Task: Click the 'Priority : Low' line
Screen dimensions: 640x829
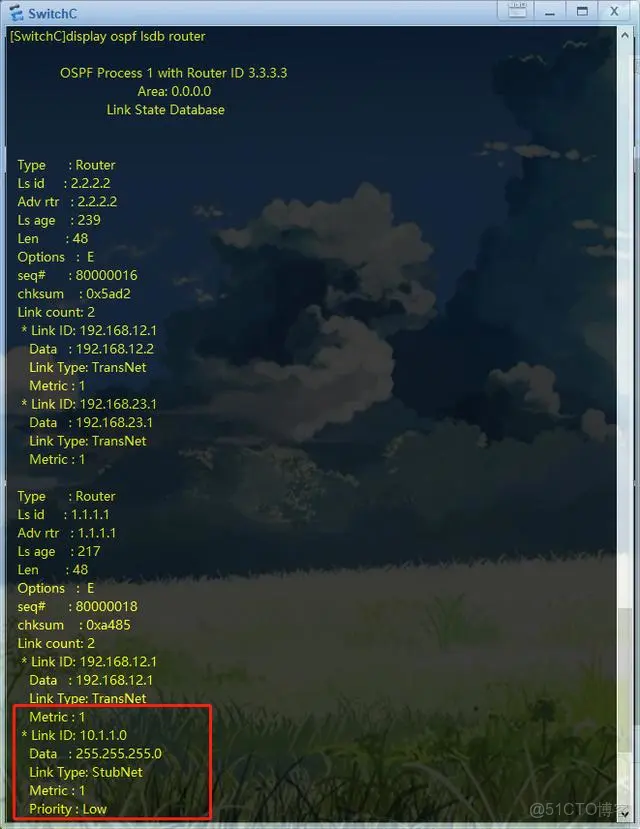Action: 68,809
